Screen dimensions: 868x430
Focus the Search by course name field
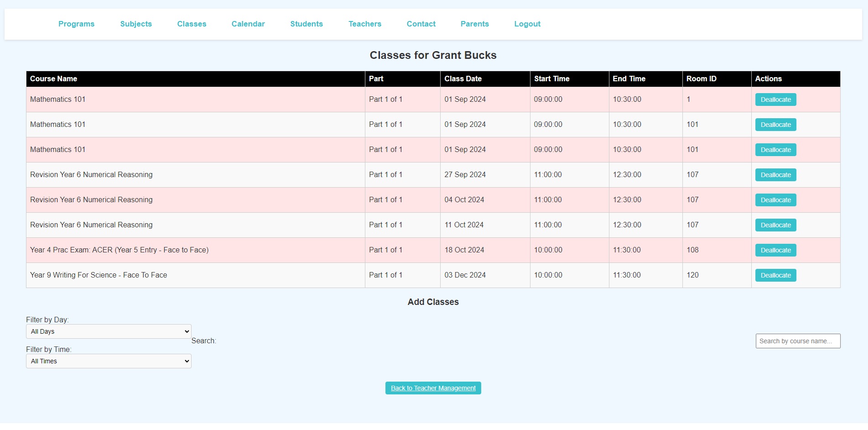(x=798, y=341)
